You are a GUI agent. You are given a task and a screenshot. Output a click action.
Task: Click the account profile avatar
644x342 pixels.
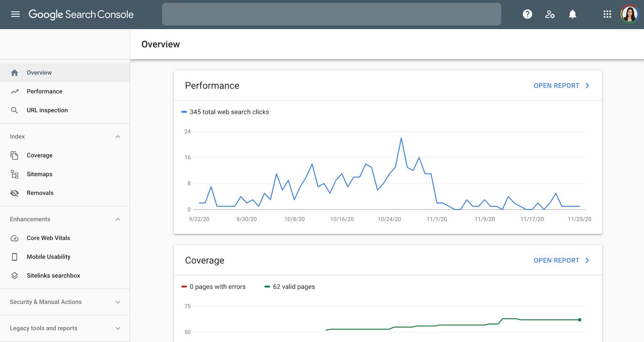[629, 14]
